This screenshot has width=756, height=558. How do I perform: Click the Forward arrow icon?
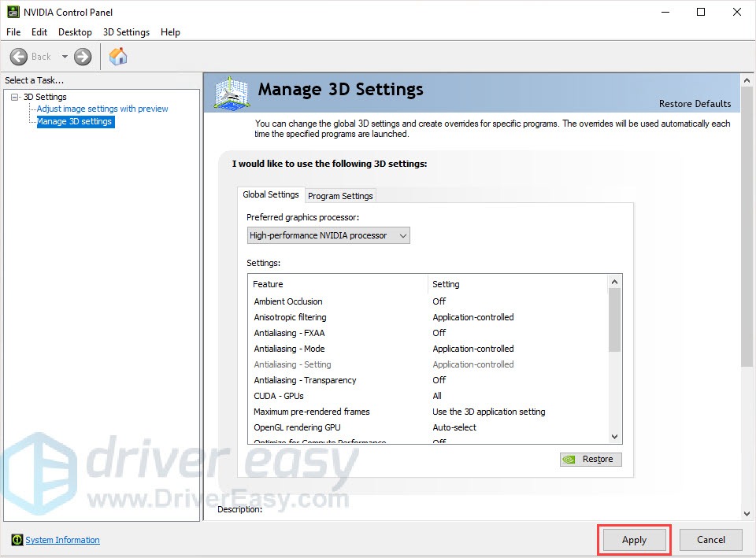83,57
